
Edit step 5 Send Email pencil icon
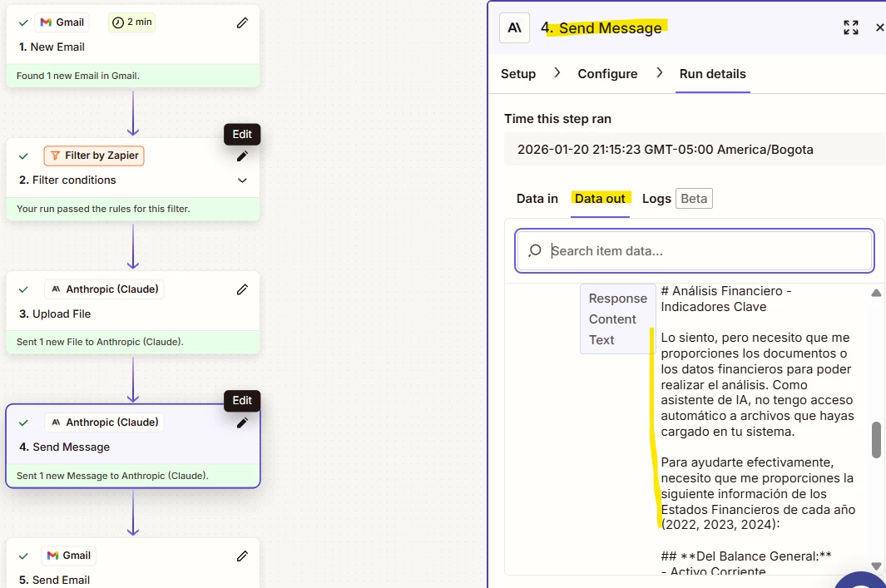242,556
